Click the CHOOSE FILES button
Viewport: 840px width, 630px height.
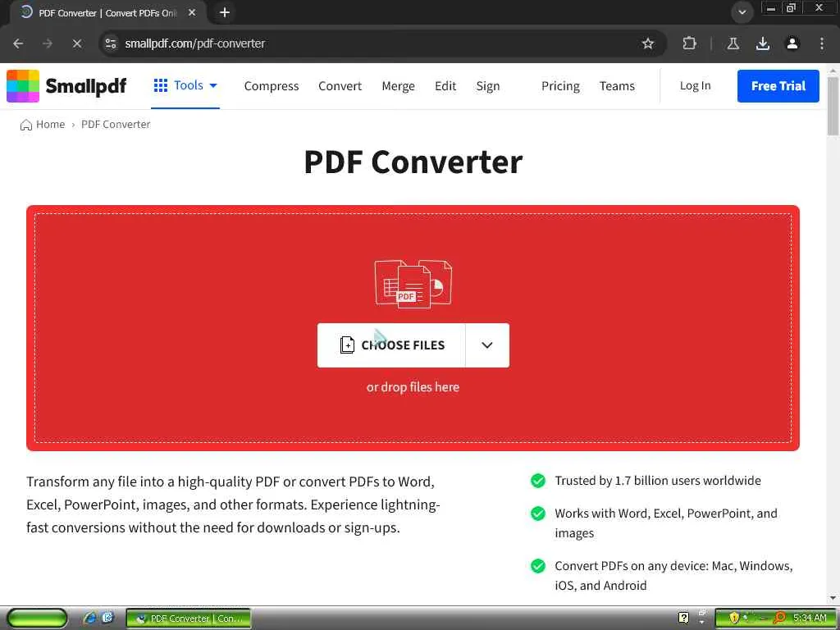click(391, 345)
